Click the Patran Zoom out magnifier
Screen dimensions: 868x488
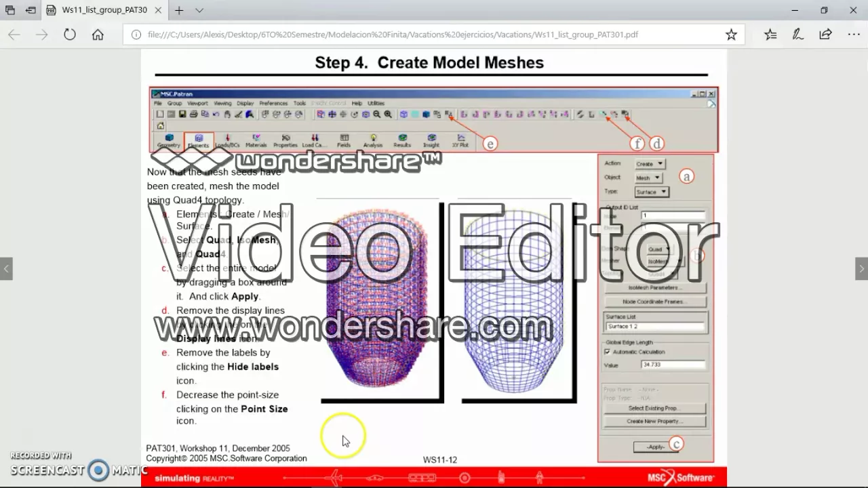point(376,115)
